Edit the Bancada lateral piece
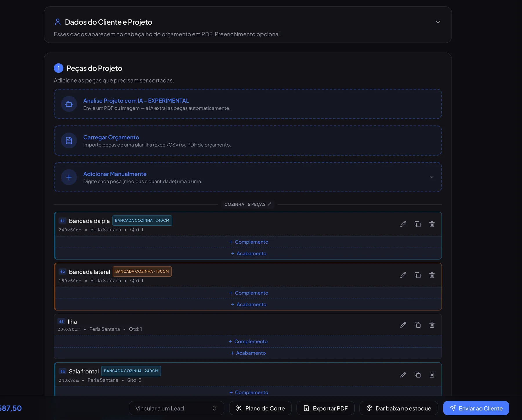The image size is (522, 420). 403,275
